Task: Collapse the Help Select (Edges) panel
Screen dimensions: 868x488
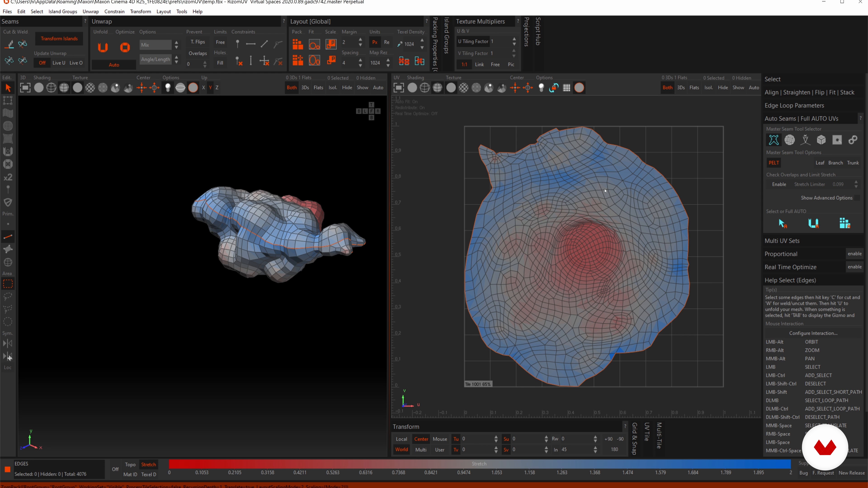Action: (x=790, y=280)
